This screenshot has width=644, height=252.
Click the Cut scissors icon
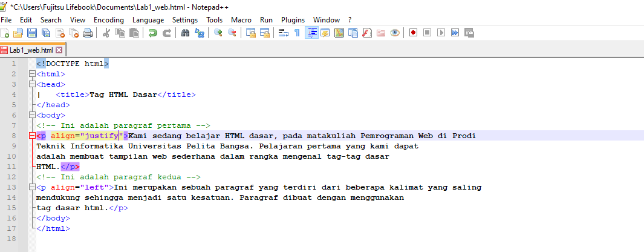click(106, 33)
